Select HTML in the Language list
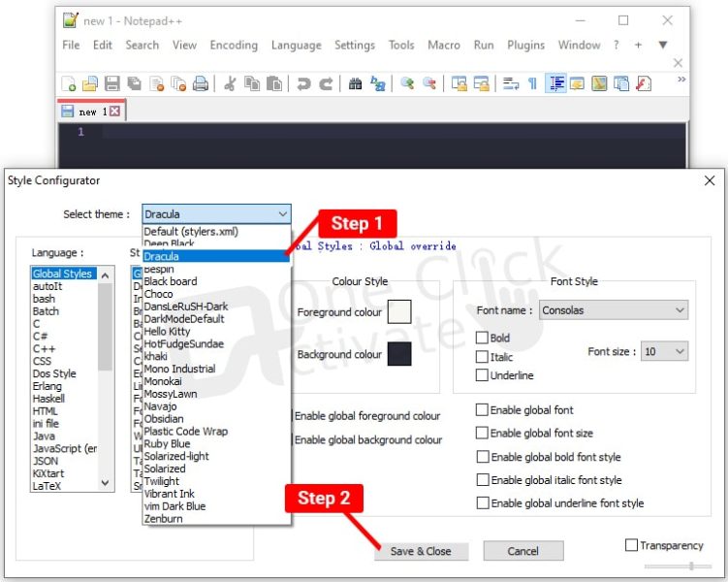 (x=45, y=411)
